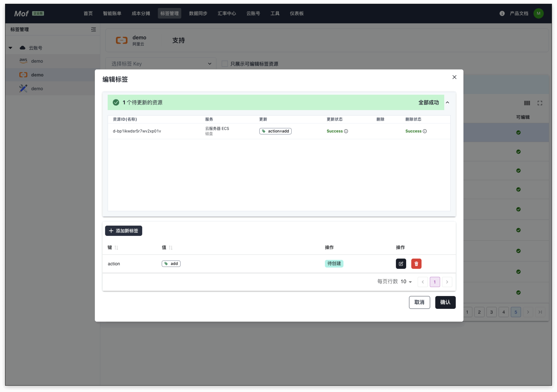The width and height of the screenshot is (557, 392).
Task: Click the column settings icon
Action: click(527, 103)
